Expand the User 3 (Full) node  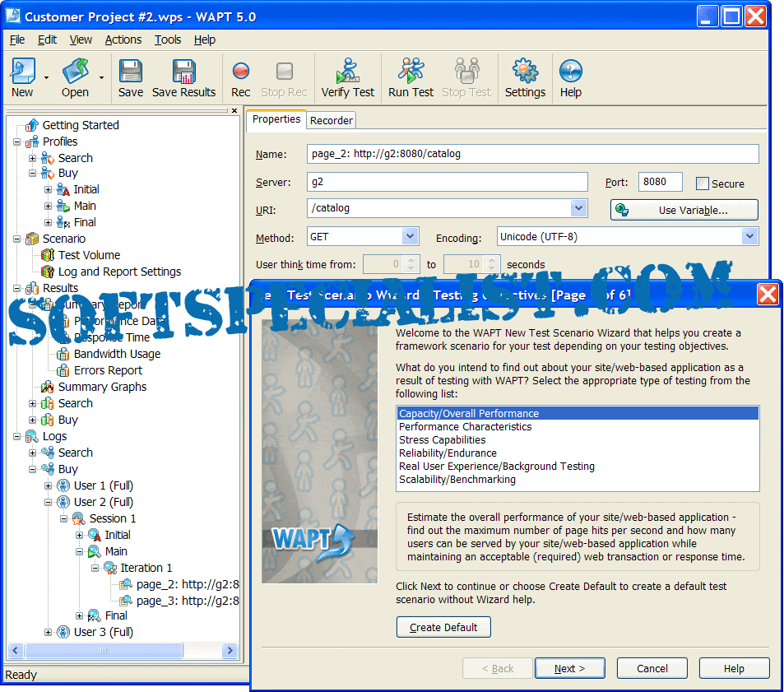pyautogui.click(x=48, y=633)
